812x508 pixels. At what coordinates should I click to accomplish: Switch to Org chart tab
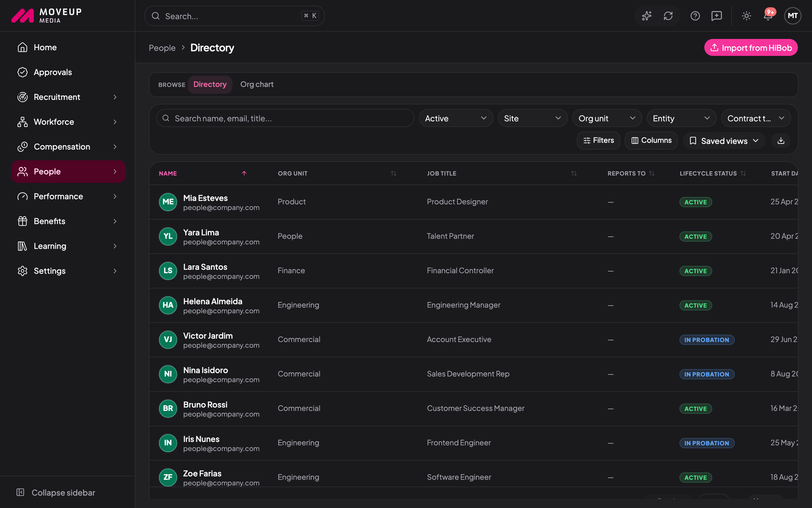tap(257, 84)
